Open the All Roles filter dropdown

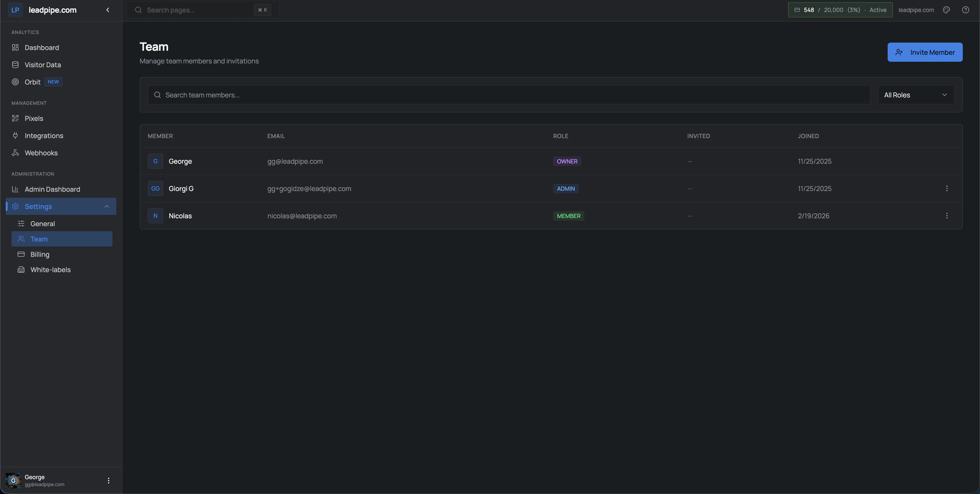915,95
